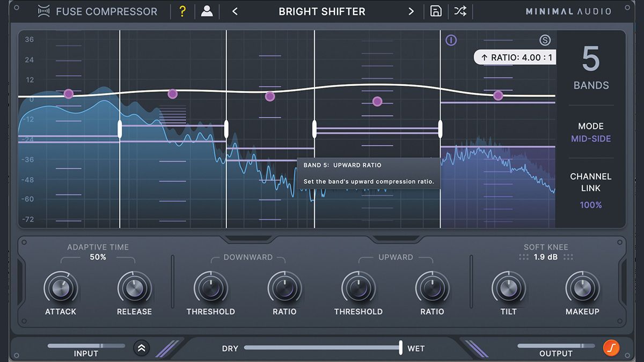This screenshot has width=644, height=362.
Task: Click the Makeup knob
Action: click(x=583, y=288)
